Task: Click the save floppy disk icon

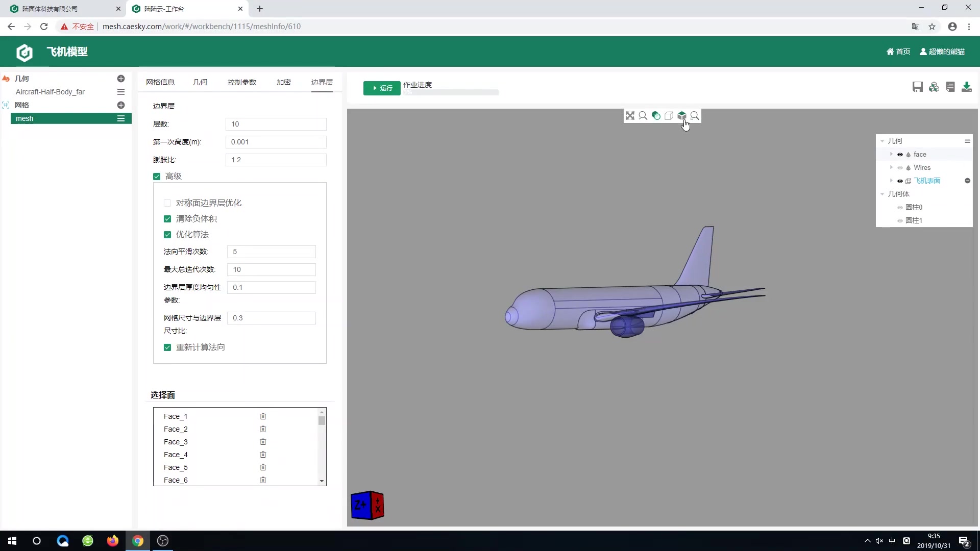Action: point(917,87)
